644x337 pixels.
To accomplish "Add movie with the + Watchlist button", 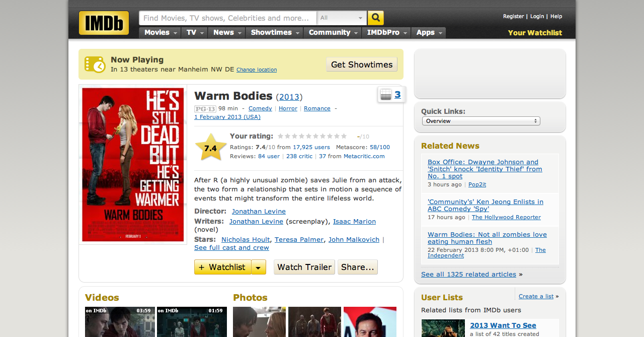I will [x=223, y=267].
